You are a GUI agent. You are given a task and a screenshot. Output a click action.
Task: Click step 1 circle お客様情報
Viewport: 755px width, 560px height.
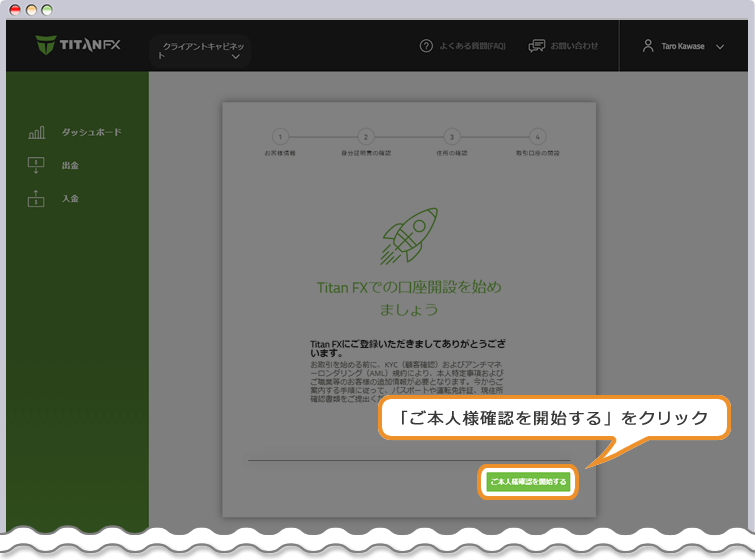click(280, 137)
